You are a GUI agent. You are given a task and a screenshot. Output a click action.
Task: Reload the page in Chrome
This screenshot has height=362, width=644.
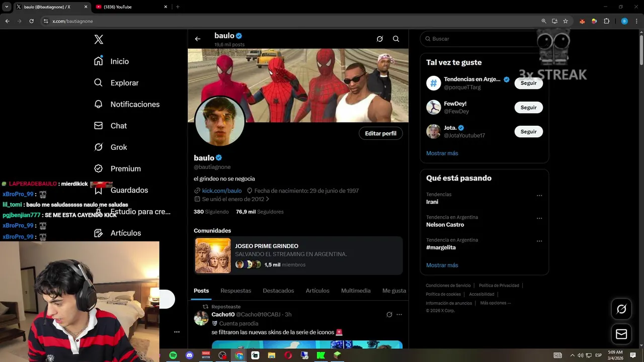tap(31, 21)
